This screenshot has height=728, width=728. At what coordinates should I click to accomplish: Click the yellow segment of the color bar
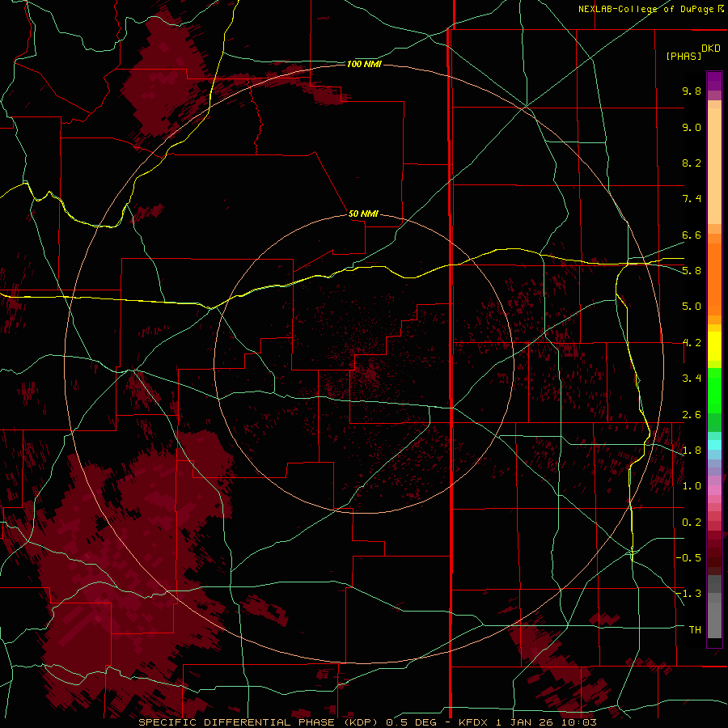click(714, 346)
